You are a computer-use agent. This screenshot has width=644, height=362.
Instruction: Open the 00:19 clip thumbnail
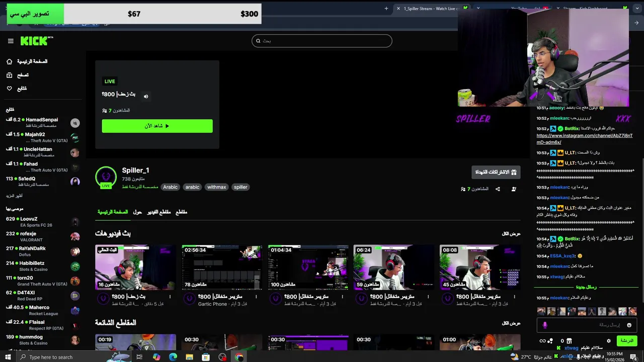click(x=135, y=342)
